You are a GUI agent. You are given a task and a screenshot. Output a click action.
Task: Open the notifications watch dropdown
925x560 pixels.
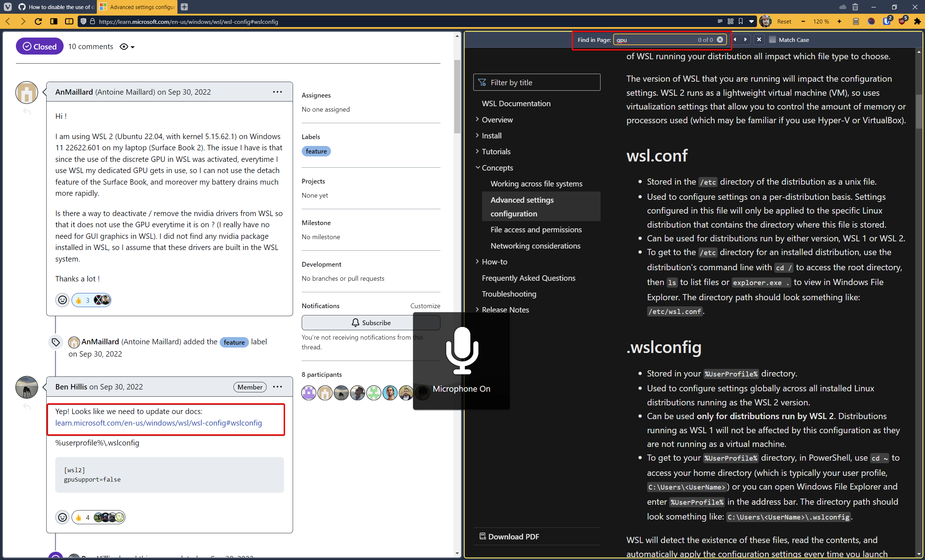126,47
